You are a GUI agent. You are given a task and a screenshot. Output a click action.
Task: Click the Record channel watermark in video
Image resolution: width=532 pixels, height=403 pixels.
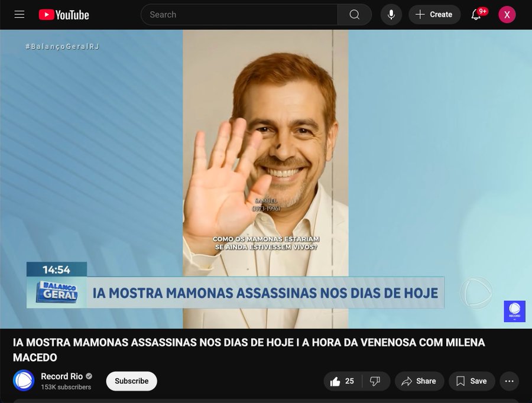coord(514,311)
